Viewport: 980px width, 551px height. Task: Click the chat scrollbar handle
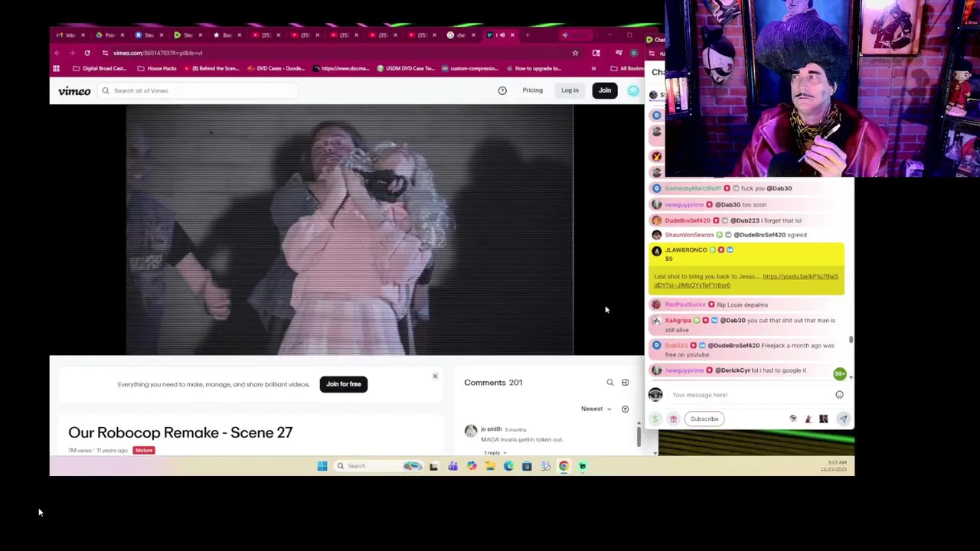[x=851, y=339]
